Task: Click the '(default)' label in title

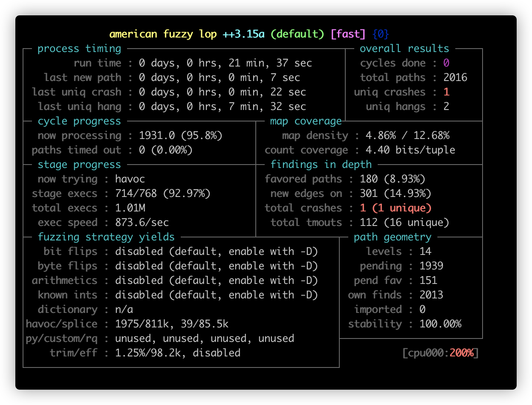Action: click(297, 34)
